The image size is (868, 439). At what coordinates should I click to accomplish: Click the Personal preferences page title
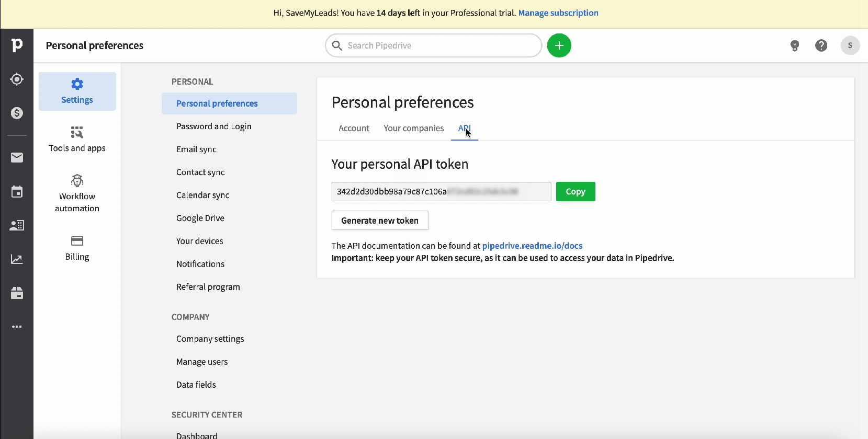coord(403,102)
